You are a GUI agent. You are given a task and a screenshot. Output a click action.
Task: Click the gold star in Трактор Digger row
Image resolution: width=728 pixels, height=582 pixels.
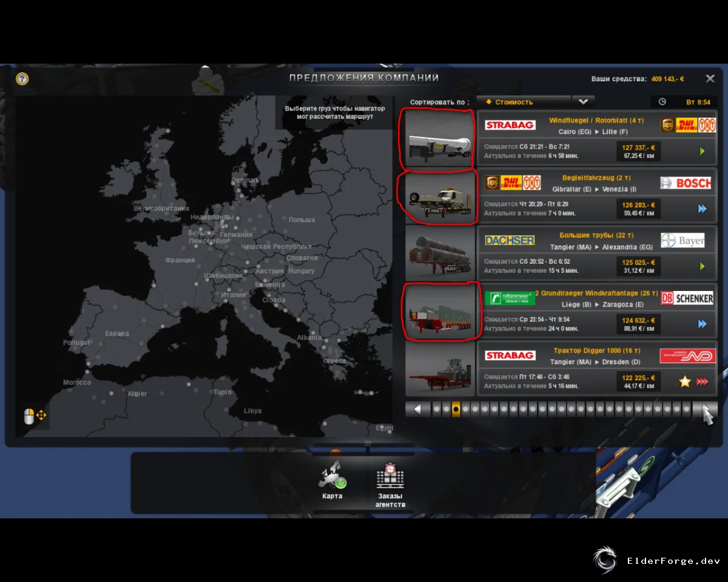pyautogui.click(x=685, y=381)
